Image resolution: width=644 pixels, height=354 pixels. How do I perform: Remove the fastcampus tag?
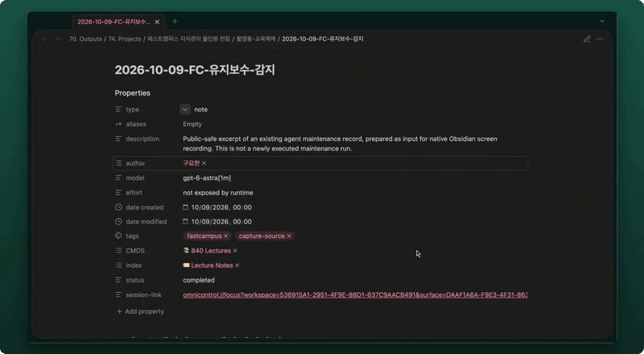click(225, 236)
